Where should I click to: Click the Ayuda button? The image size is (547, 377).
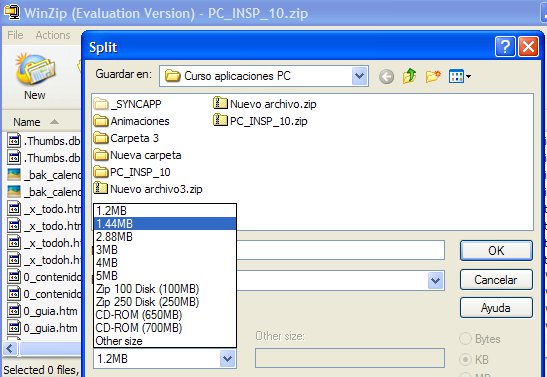point(496,308)
